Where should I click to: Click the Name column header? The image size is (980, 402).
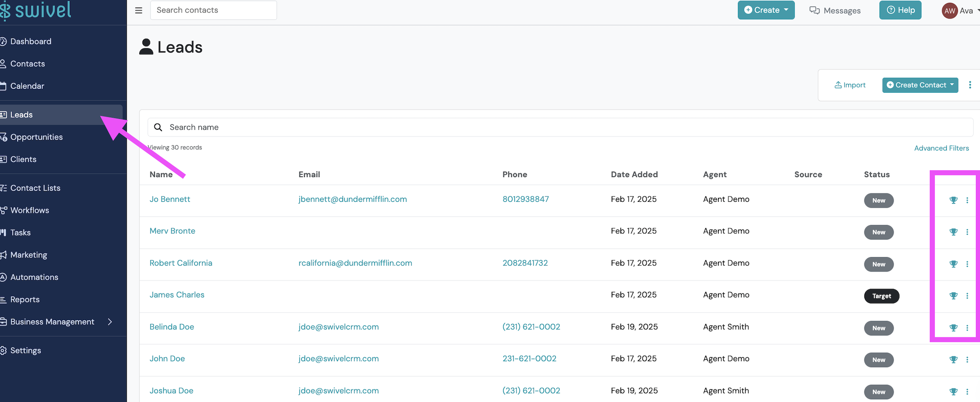[x=161, y=175]
